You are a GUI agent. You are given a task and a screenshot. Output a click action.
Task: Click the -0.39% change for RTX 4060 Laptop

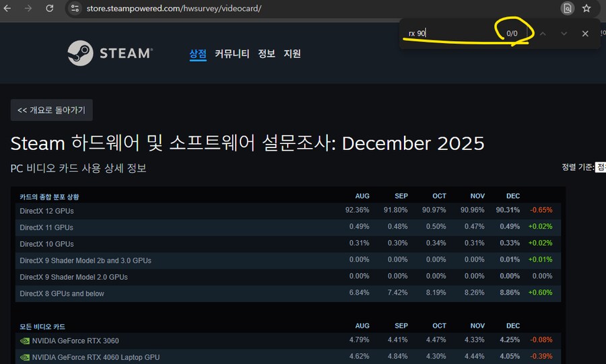541,357
